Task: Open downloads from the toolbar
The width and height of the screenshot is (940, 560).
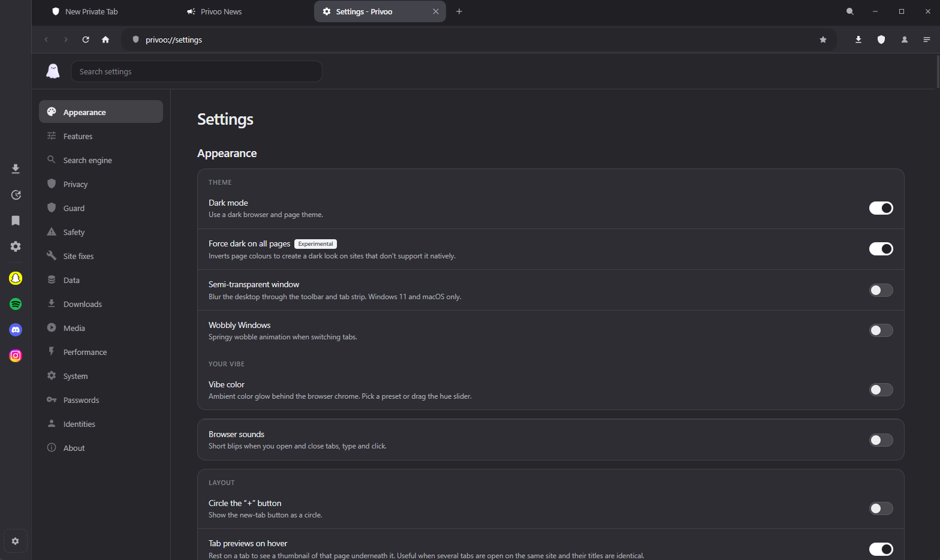Action: click(x=858, y=40)
